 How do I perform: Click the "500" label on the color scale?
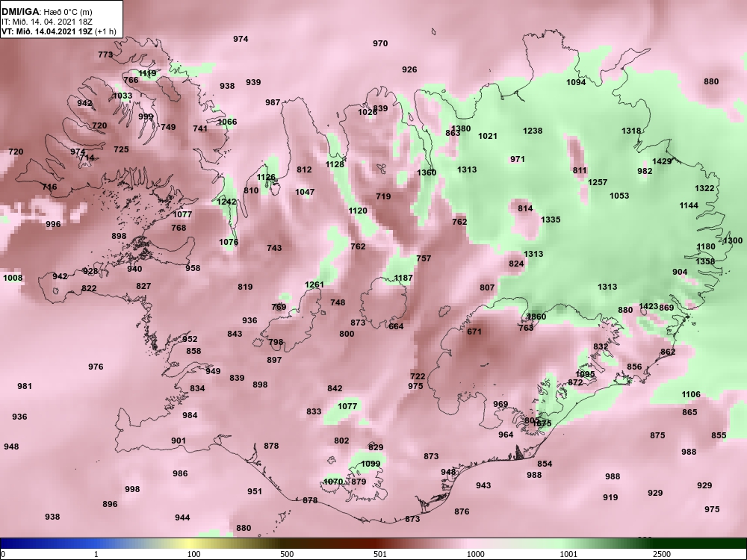(287, 554)
